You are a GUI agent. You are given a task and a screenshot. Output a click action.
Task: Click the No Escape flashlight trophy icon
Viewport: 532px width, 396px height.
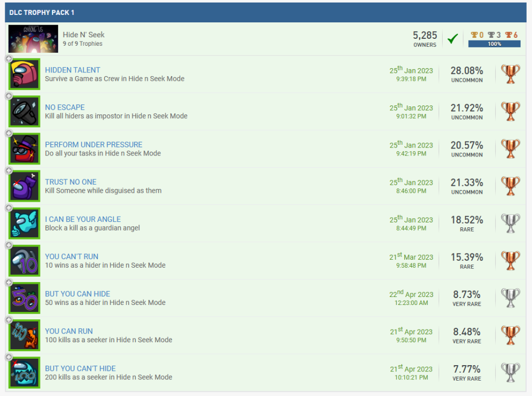pyautogui.click(x=25, y=112)
